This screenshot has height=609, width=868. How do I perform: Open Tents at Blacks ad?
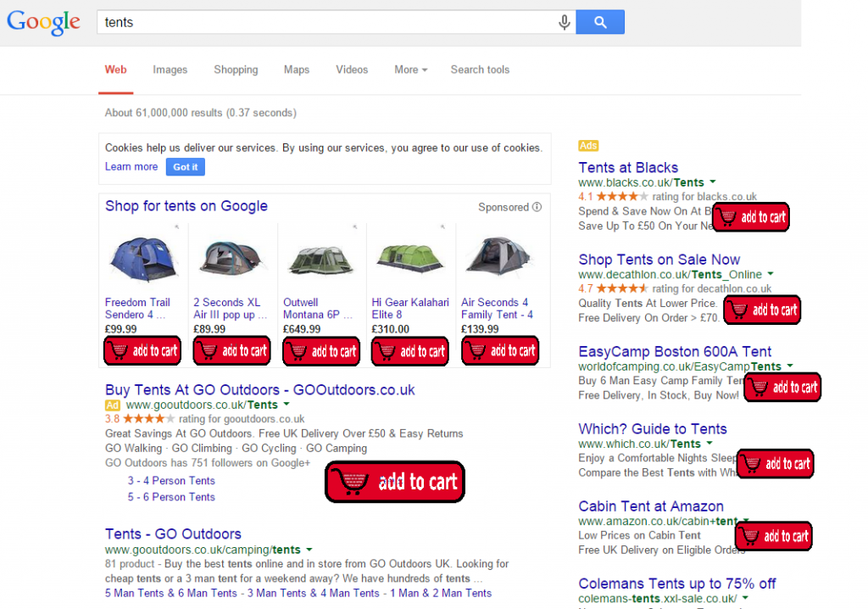[628, 167]
